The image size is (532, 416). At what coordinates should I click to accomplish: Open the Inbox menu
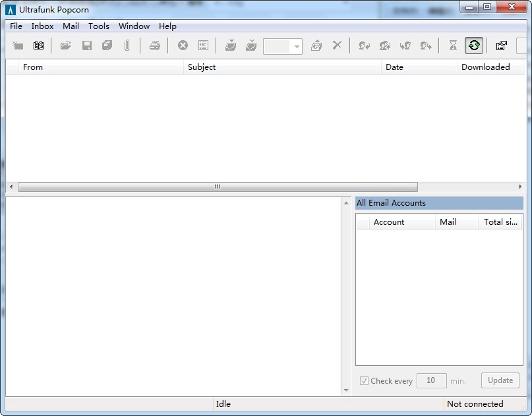(x=42, y=26)
